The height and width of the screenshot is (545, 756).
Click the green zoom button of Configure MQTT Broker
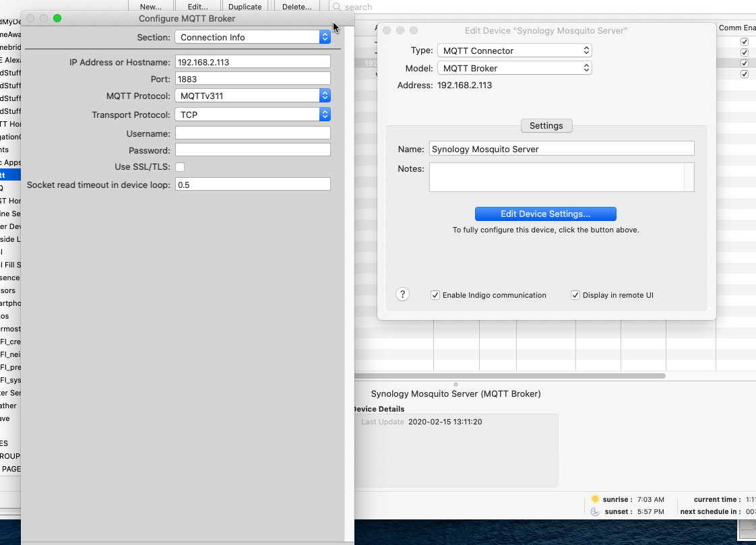pos(57,18)
